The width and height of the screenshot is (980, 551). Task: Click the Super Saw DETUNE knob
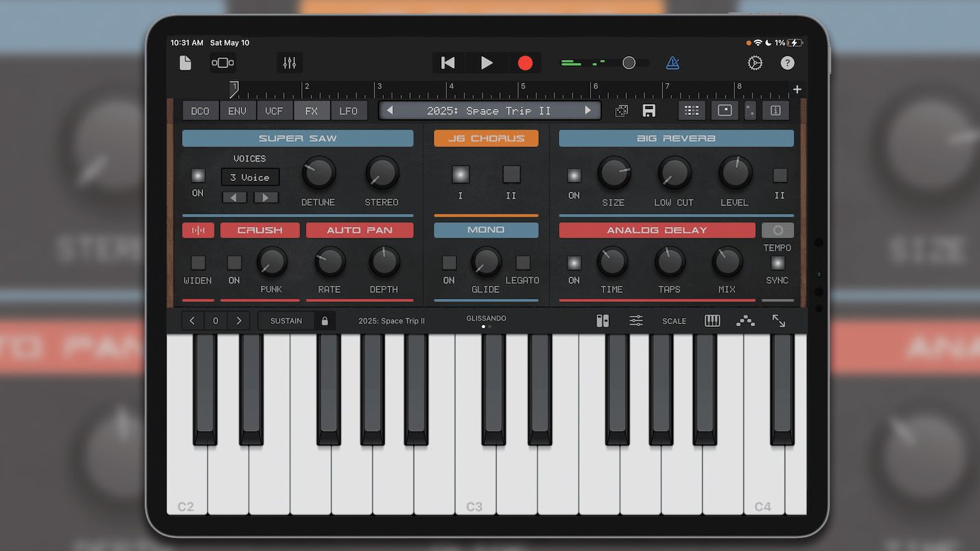coord(319,173)
